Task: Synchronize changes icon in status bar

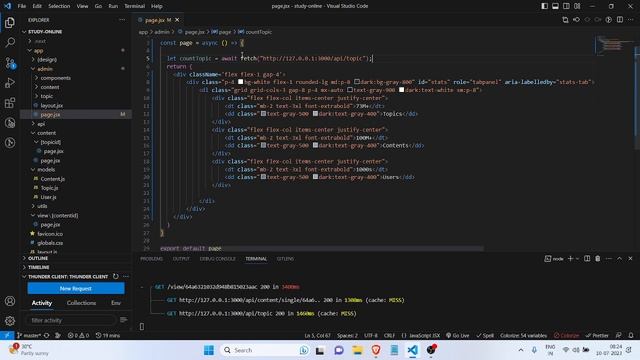Action: point(47,335)
